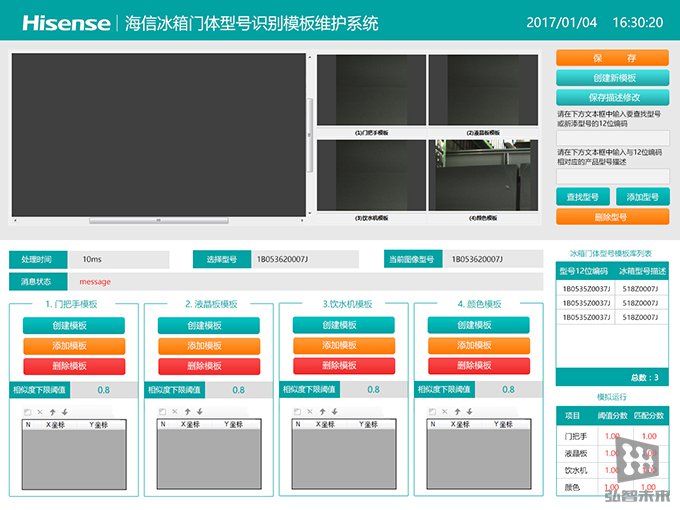
Task: Select the (4)颜色模板 thumbnail
Action: 484,175
